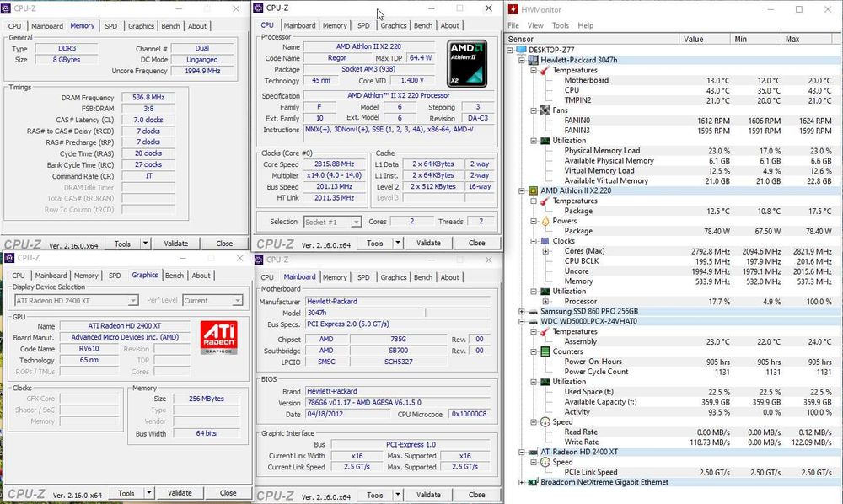Click the Counters icon under the WDC drive
This screenshot has width=843, height=504.
pyautogui.click(x=545, y=351)
